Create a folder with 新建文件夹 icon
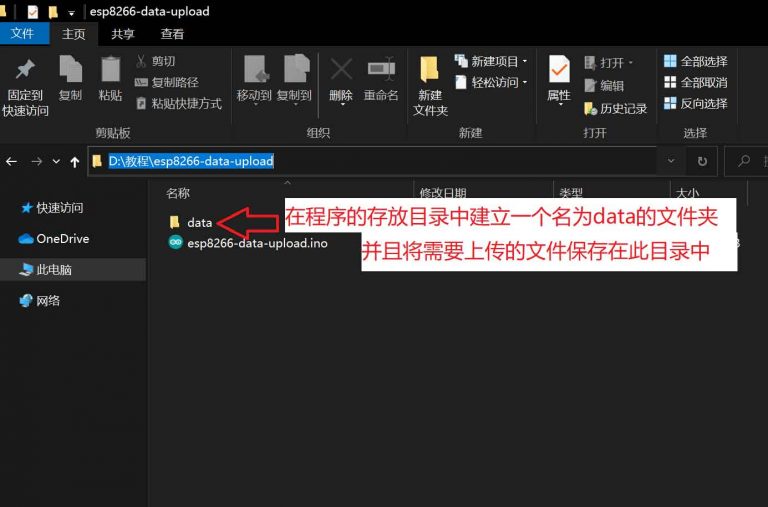Image resolution: width=768 pixels, height=507 pixels. (x=430, y=70)
